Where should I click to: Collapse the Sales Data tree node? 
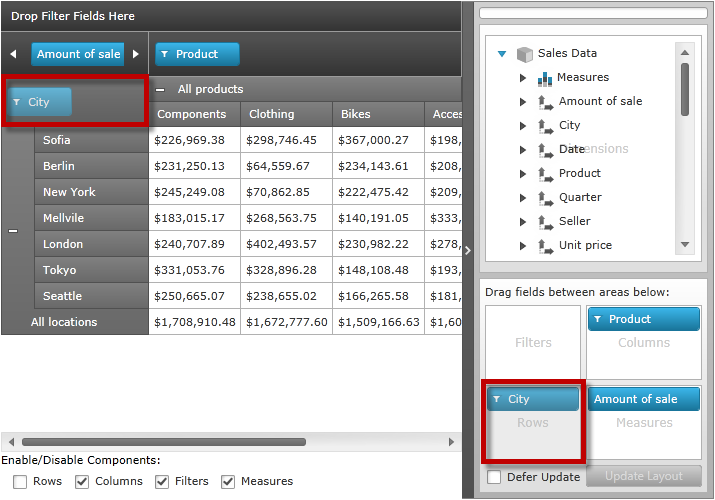tap(502, 54)
